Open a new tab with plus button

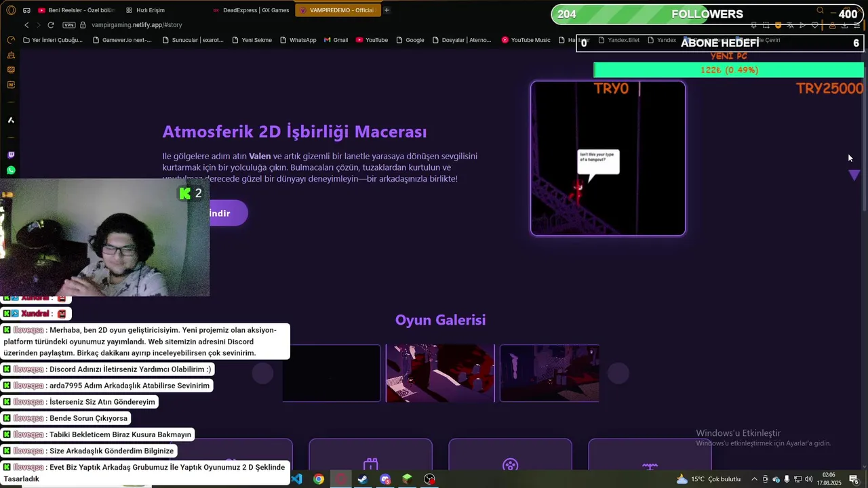[x=387, y=10]
